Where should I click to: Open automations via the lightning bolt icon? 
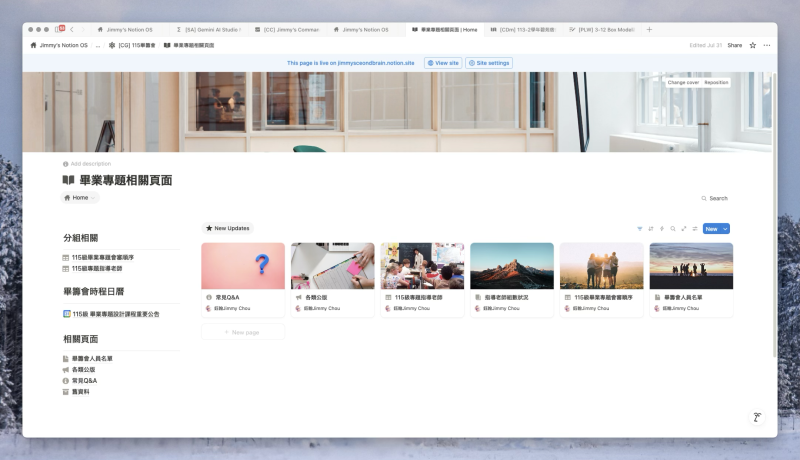tap(662, 229)
